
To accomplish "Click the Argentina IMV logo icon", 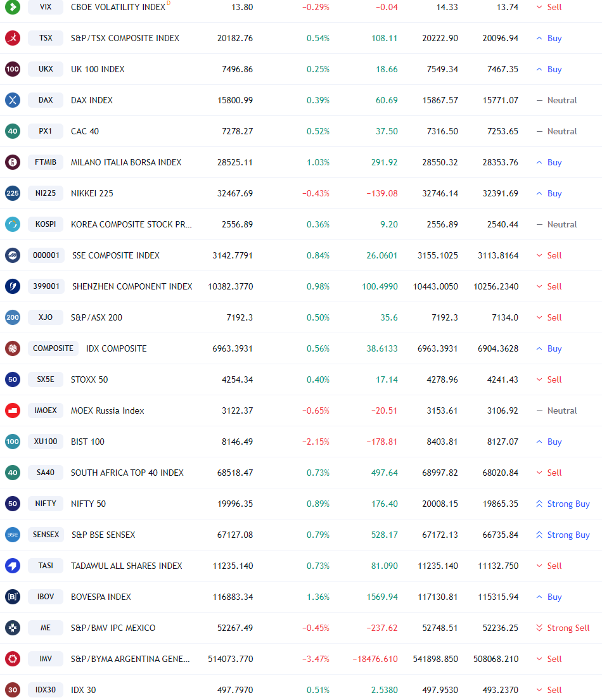I will 13,658.
